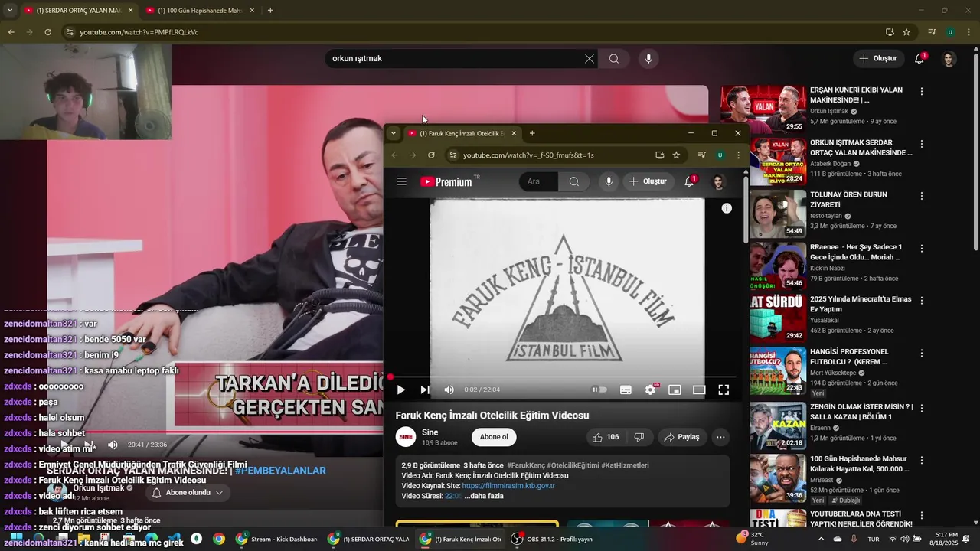Open account avatar in front YouTube window

[718, 181]
